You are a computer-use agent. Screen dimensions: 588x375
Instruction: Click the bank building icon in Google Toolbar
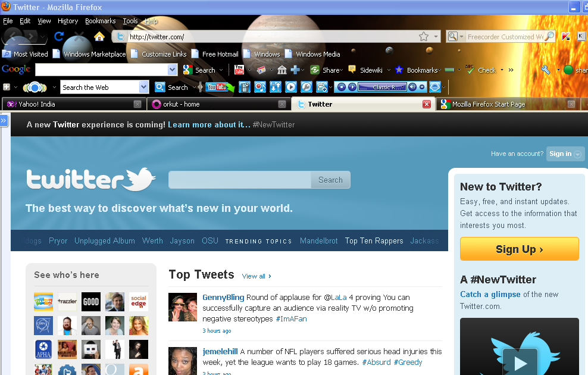[x=282, y=70]
